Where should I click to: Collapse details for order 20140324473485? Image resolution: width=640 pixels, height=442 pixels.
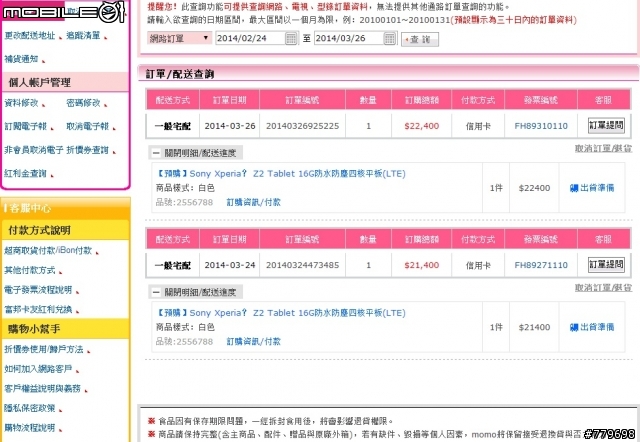point(196,292)
